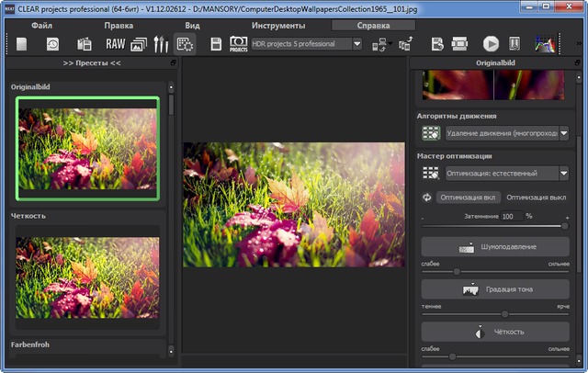
Task: Click the RAW import toolbar icon
Action: (x=114, y=43)
